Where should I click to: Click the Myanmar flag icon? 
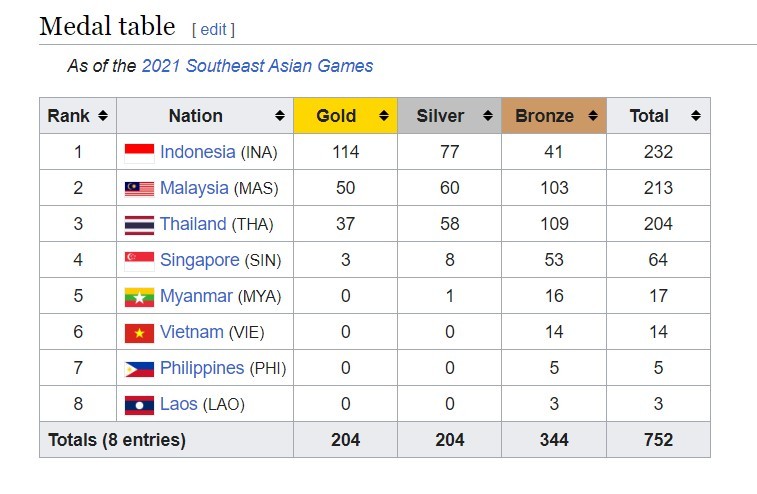pos(140,297)
